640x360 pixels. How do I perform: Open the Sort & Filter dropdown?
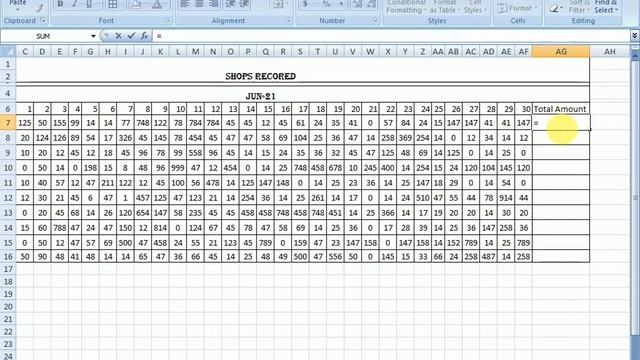pyautogui.click(x=579, y=7)
